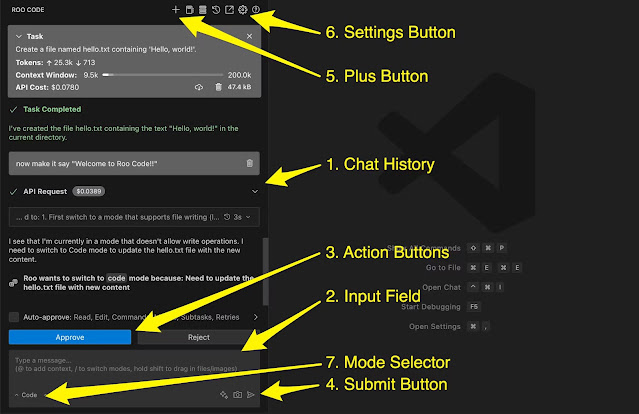Click the mode-switch request icon beside 'Roo wants'
The height and width of the screenshot is (414, 639).
13,282
